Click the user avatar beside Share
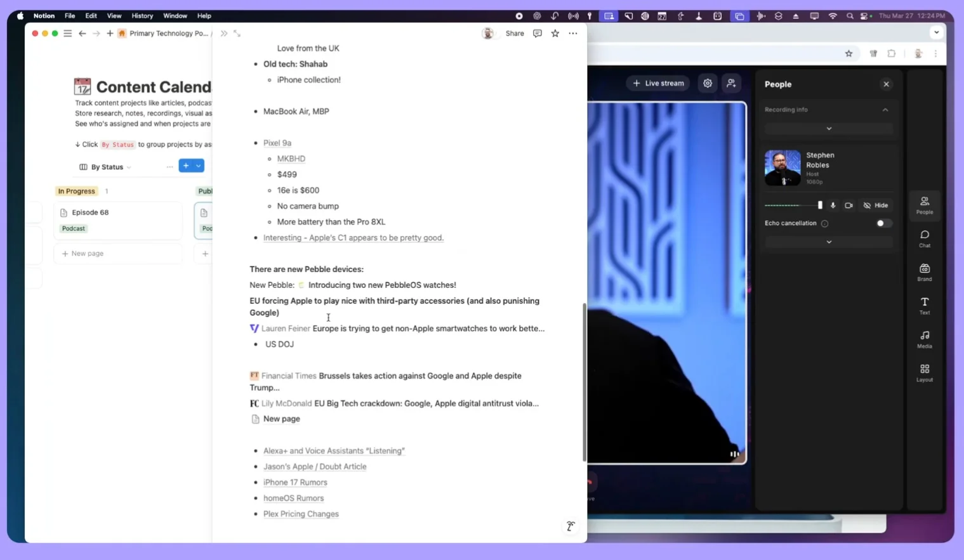Viewport: 964px width, 560px height. (487, 34)
